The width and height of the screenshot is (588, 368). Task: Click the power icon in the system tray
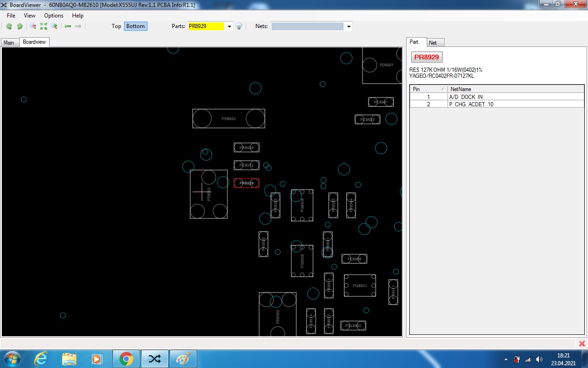point(517,359)
